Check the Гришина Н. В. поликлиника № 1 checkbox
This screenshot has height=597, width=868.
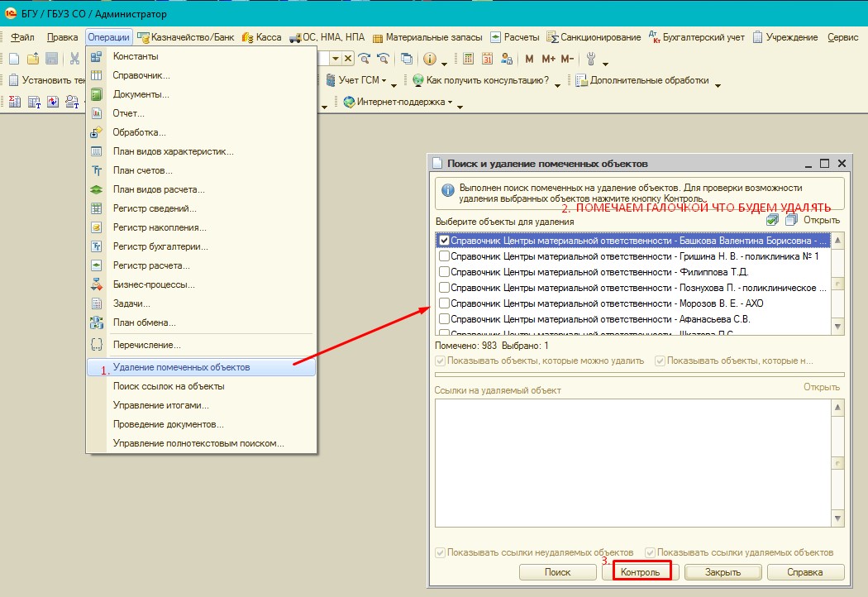(x=444, y=256)
